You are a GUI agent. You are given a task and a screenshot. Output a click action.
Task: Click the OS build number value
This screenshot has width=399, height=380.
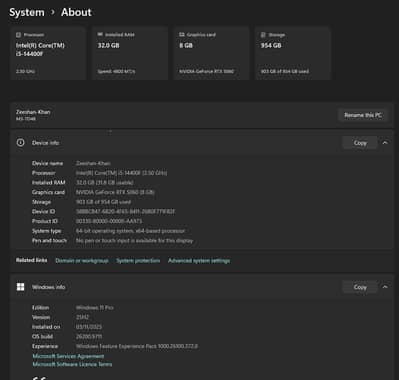(x=89, y=337)
